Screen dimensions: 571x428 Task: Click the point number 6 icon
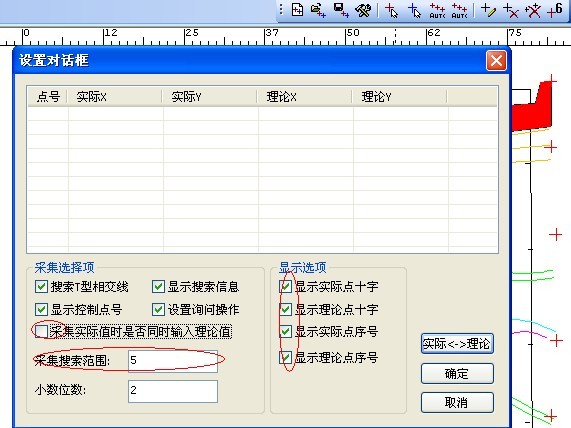click(555, 10)
